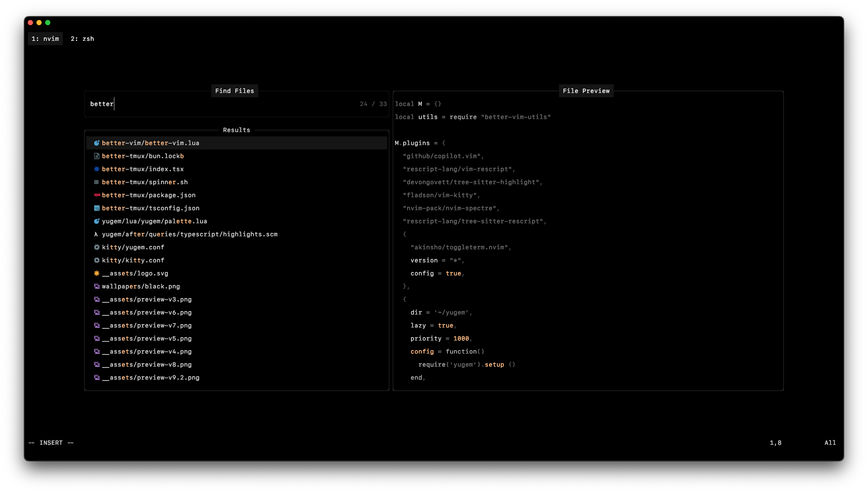Click the React icon beside better-tmux/index.tsx

[x=97, y=169]
